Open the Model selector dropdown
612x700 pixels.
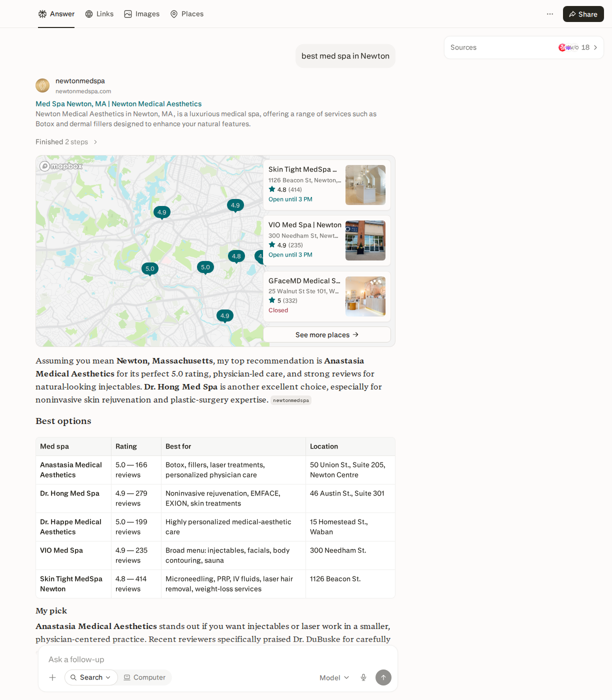pos(334,678)
